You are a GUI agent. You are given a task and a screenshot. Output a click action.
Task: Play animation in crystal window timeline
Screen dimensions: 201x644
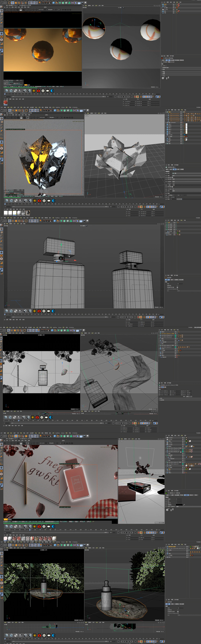pyautogui.click(x=126, y=207)
